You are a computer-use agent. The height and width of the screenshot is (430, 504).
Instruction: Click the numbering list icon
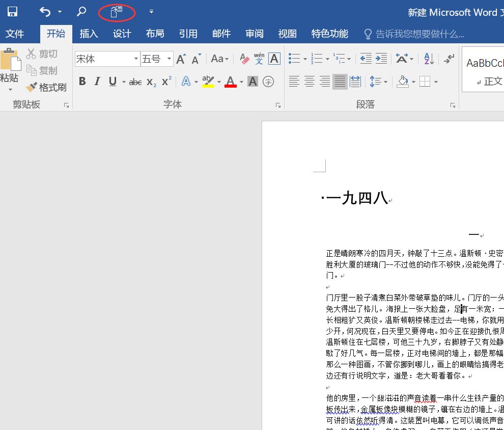pyautogui.click(x=317, y=59)
